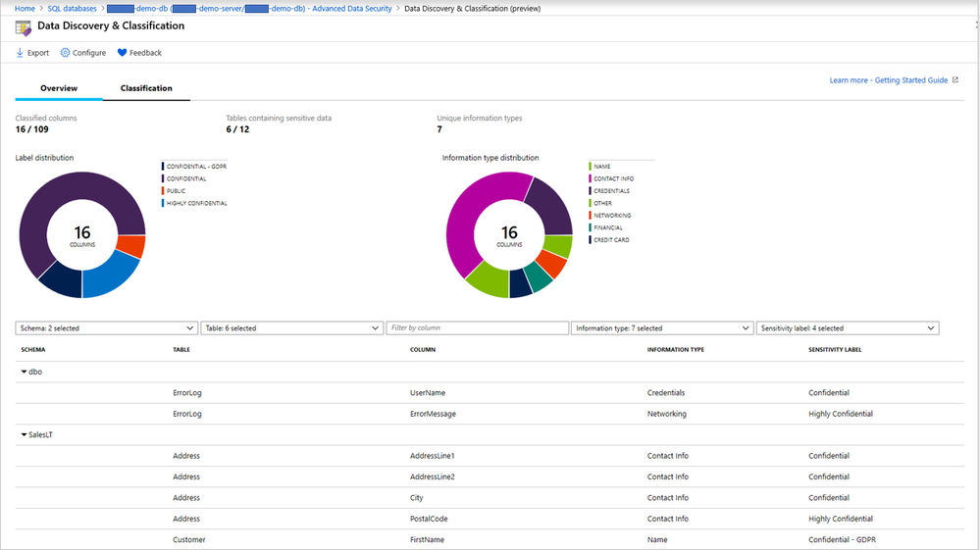980x550 pixels.
Task: Open the Advanced Data Security breadcrumb
Action: [x=249, y=9]
